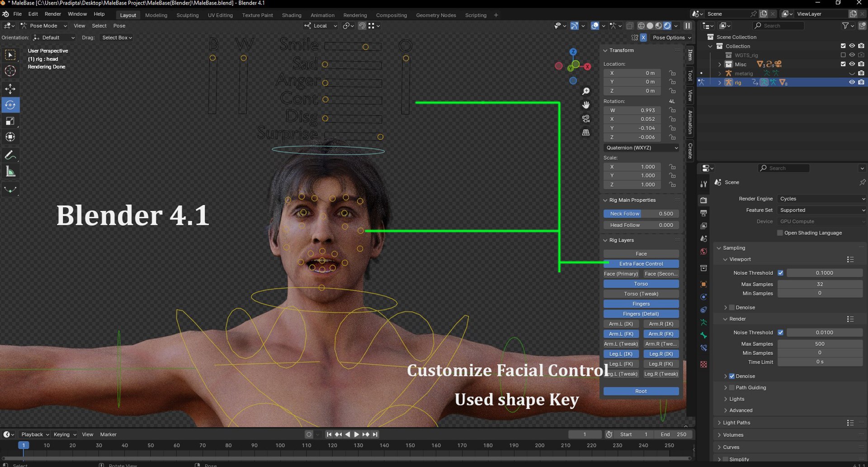Open Feature Set Supported dropdown
Image resolution: width=868 pixels, height=467 pixels.
pyautogui.click(x=821, y=210)
